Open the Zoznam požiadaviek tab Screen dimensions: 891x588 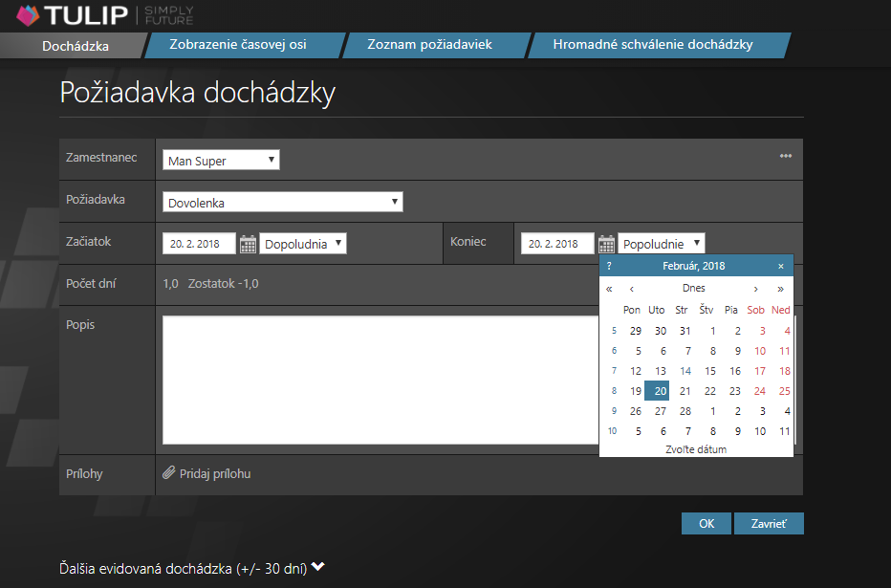[430, 45]
